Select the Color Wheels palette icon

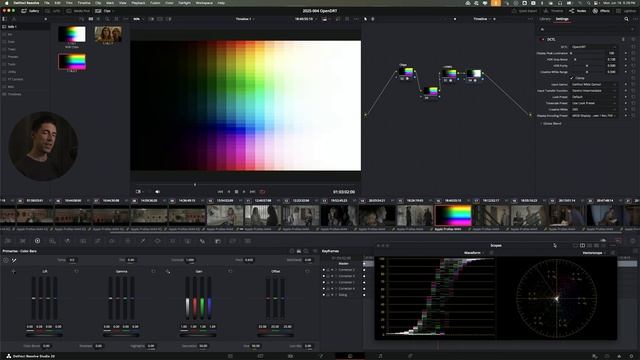[38, 241]
